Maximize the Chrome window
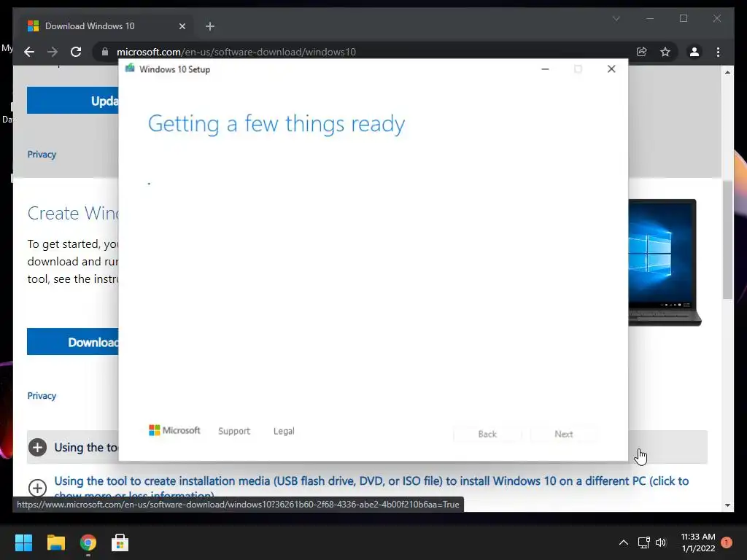747x560 pixels. (684, 18)
